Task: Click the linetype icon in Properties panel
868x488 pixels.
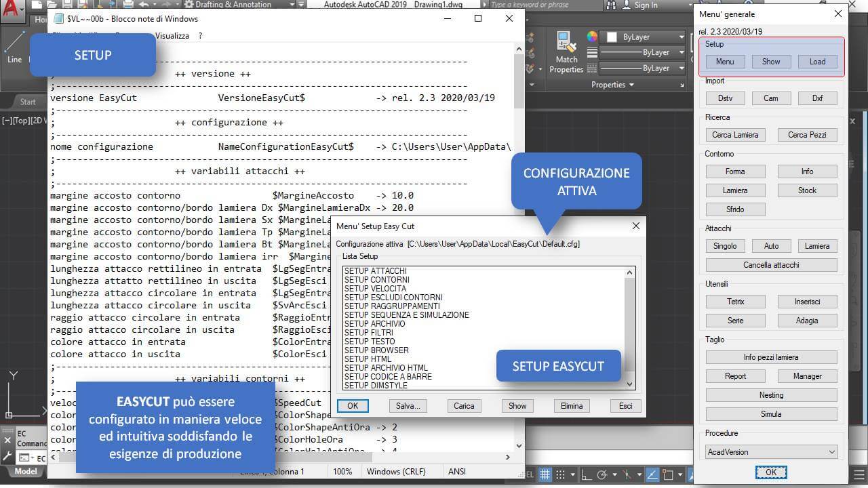Action: 592,68
